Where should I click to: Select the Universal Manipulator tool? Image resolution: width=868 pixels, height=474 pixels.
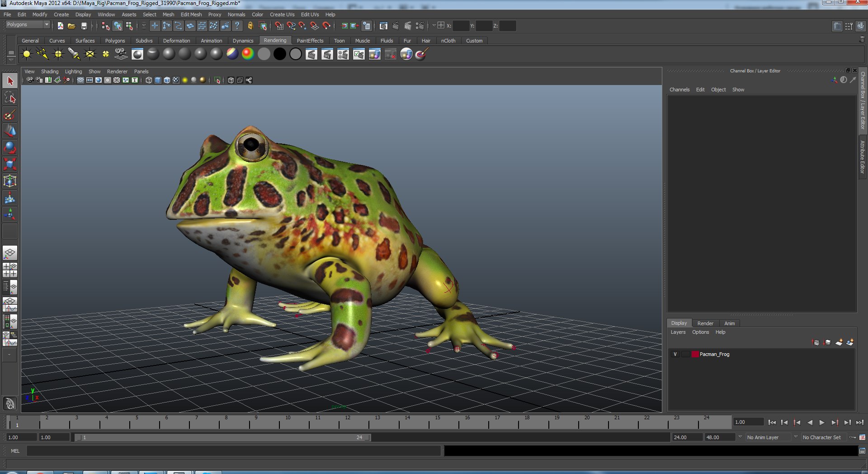pos(10,181)
